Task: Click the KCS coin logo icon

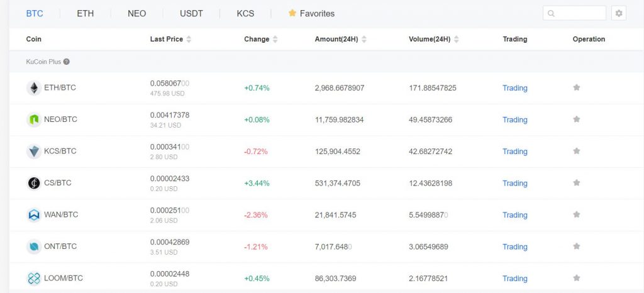Action: pyautogui.click(x=34, y=151)
